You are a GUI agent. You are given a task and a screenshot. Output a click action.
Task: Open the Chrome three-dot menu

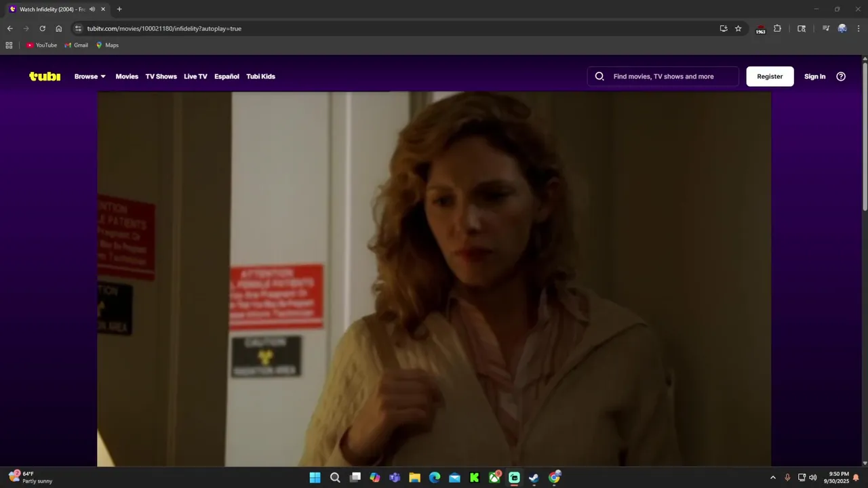[x=857, y=28]
